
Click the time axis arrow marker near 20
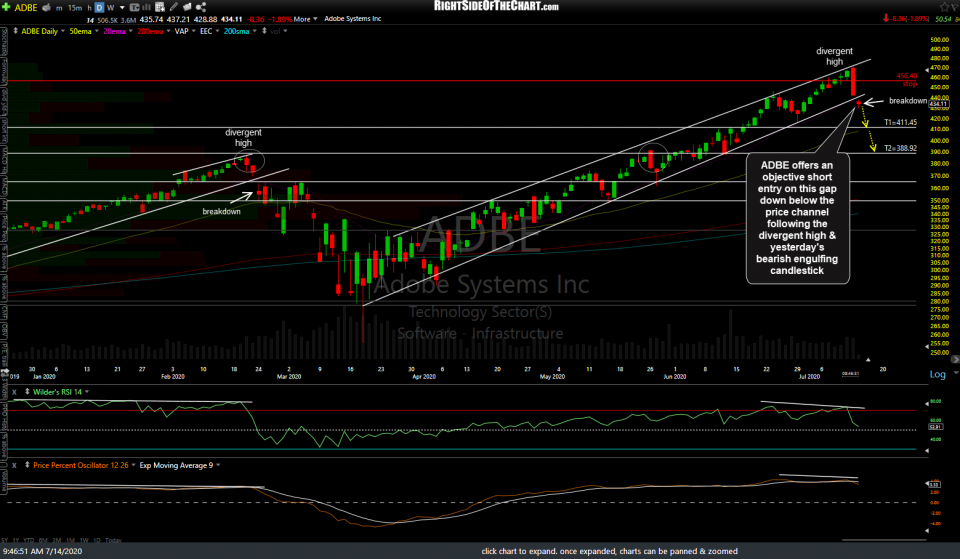tap(868, 360)
